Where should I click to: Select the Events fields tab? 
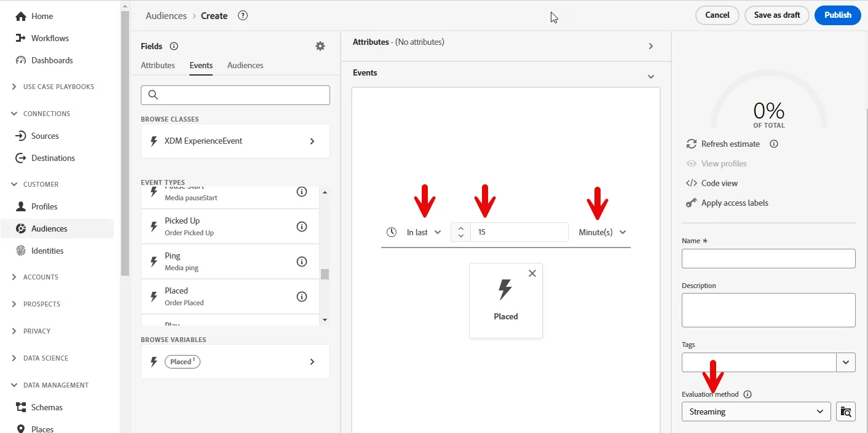pyautogui.click(x=201, y=65)
